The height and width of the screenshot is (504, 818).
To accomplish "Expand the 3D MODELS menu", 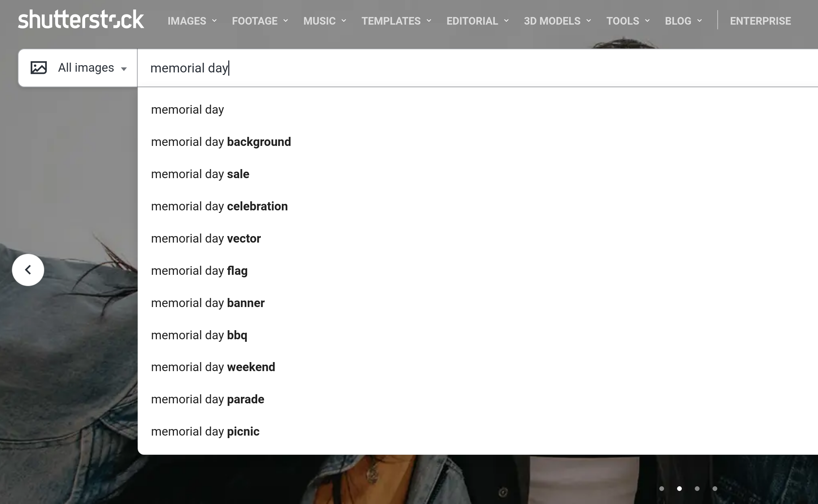I will click(x=551, y=21).
